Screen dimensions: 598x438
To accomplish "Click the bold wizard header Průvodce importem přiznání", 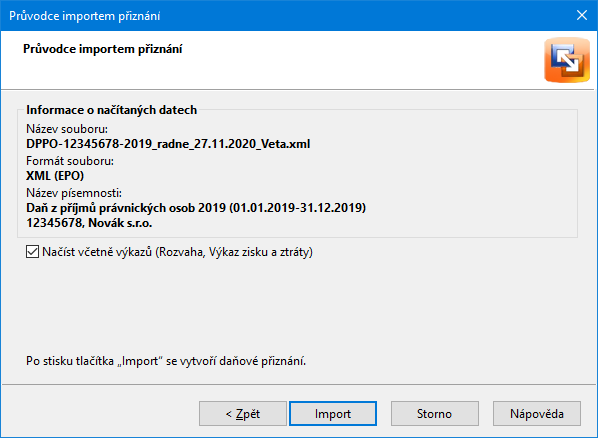I will tap(103, 49).
